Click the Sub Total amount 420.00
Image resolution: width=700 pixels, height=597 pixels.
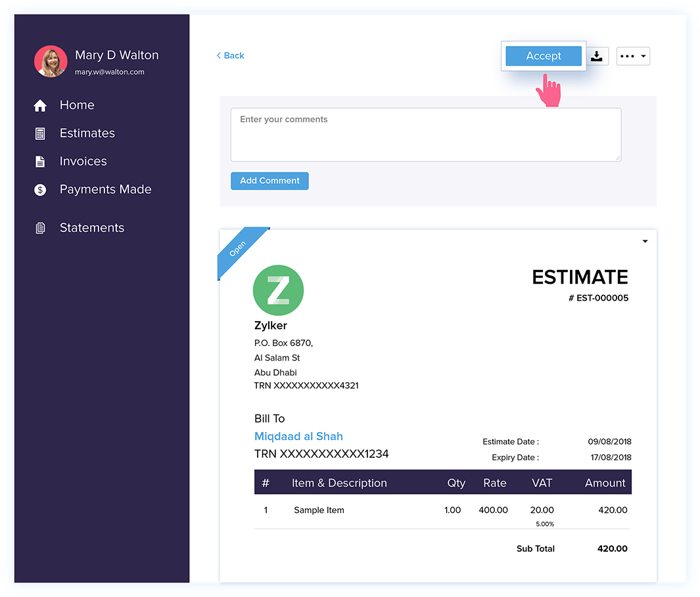click(x=613, y=548)
